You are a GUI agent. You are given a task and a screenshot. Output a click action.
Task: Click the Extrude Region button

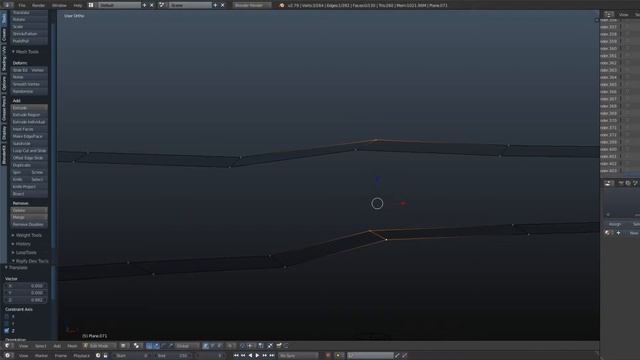[29, 115]
